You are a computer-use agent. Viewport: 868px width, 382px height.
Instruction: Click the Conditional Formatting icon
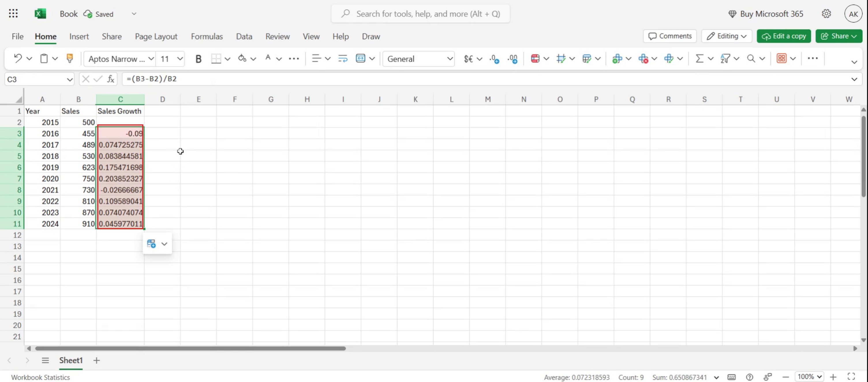tap(535, 59)
